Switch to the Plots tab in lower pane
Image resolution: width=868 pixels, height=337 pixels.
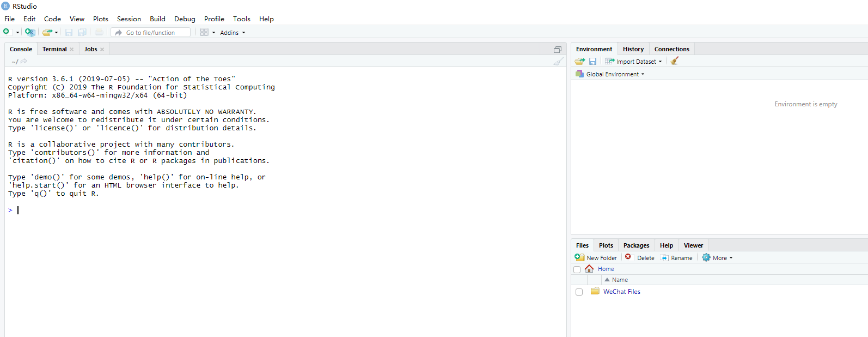[x=606, y=245]
